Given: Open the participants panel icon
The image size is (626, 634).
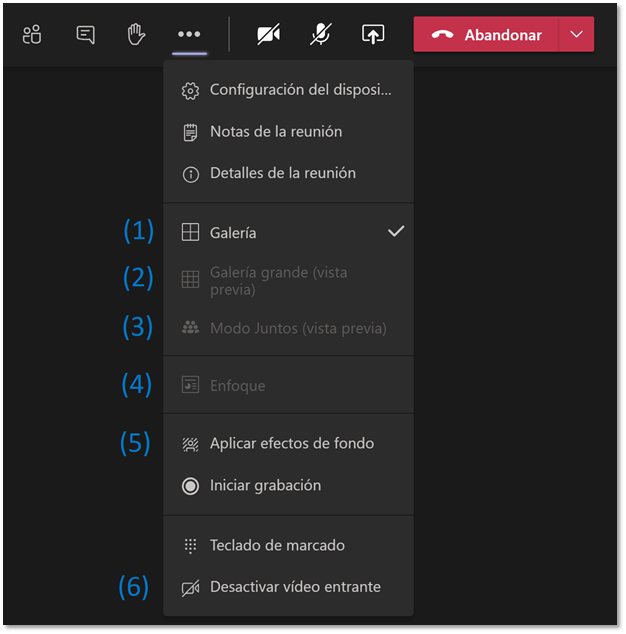Looking at the screenshot, I should click(32, 34).
